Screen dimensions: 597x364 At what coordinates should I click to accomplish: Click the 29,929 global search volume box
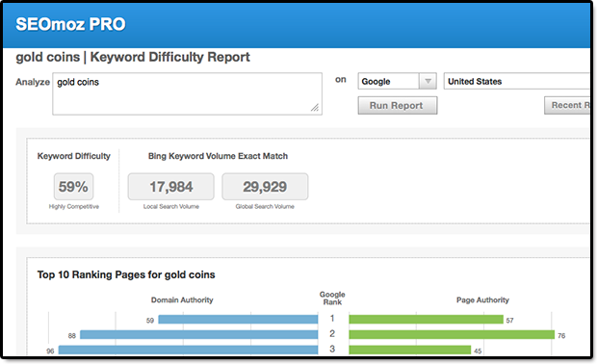tap(265, 187)
